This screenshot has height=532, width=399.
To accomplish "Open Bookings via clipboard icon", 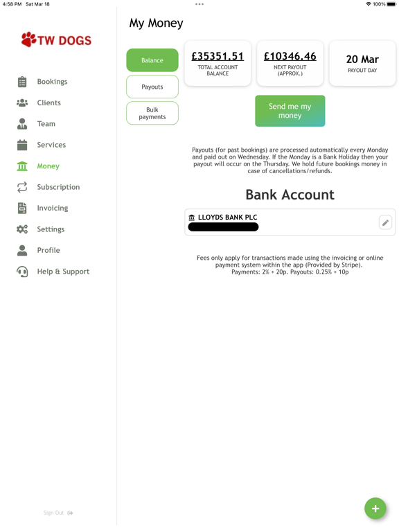I will (22, 82).
